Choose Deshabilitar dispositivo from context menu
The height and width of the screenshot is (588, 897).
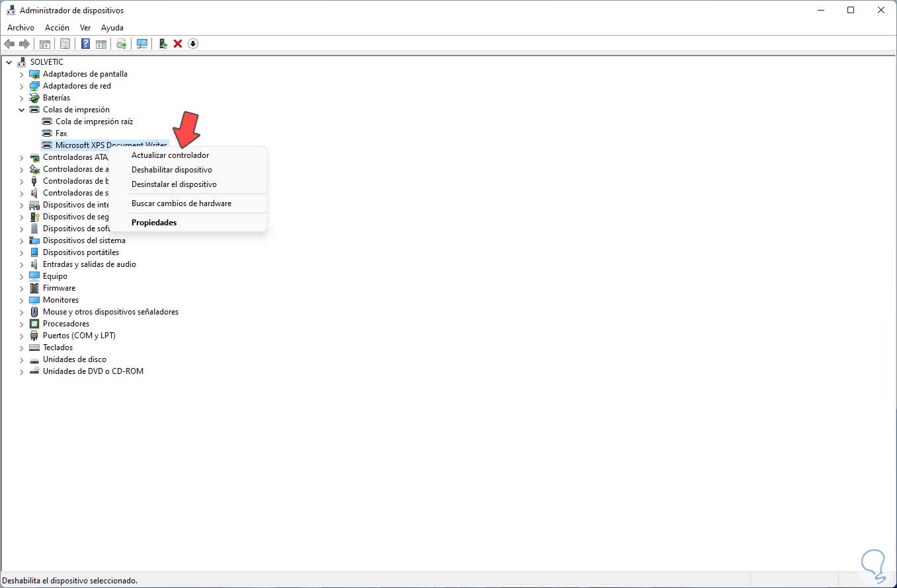tap(188, 170)
